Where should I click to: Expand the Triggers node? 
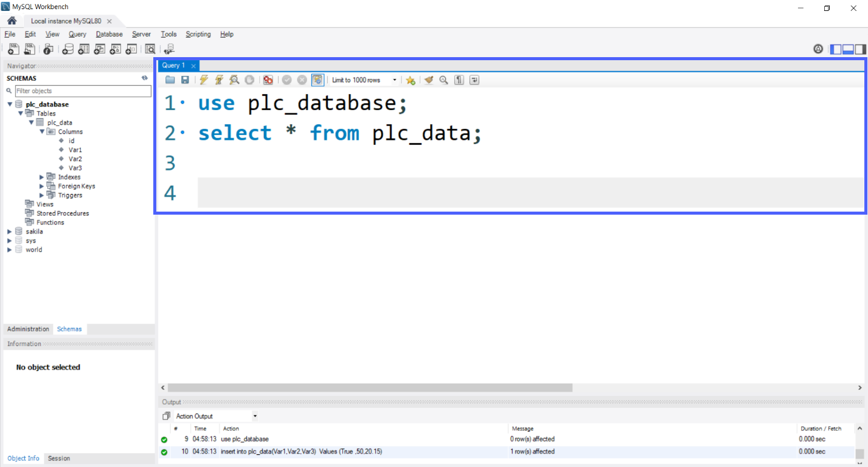coord(42,195)
